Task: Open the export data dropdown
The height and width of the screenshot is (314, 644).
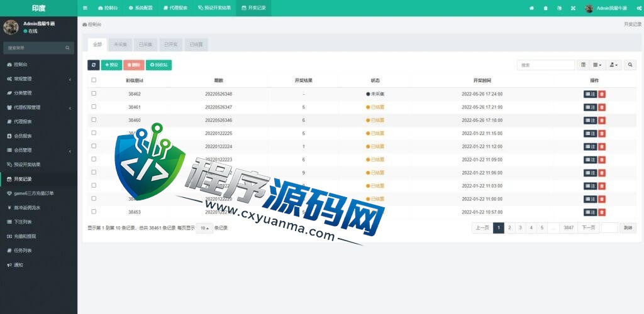Action: coord(614,65)
